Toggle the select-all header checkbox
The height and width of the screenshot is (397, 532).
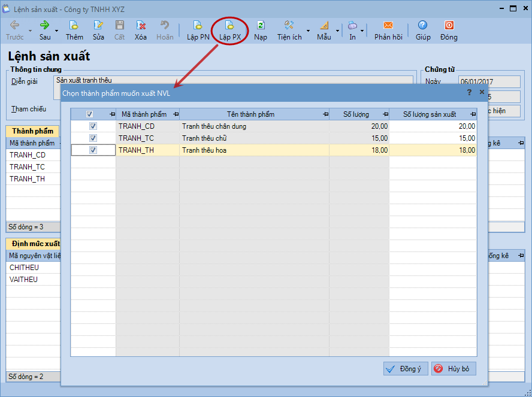click(x=90, y=114)
